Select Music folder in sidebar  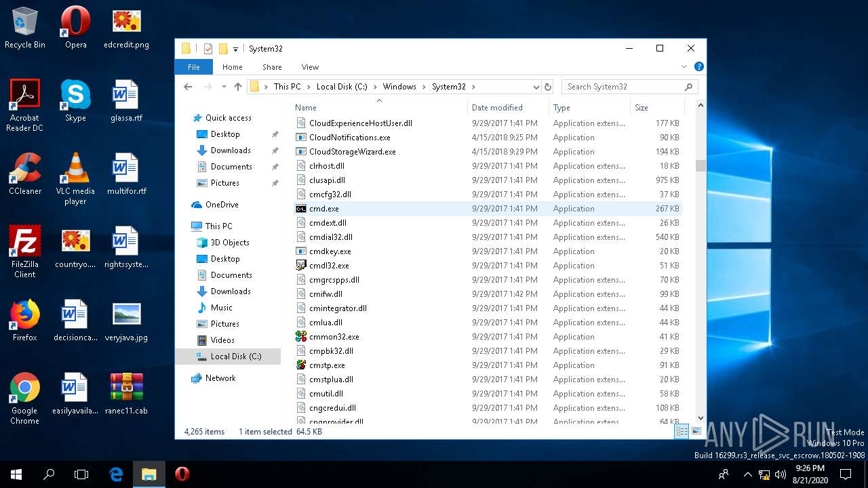point(221,308)
